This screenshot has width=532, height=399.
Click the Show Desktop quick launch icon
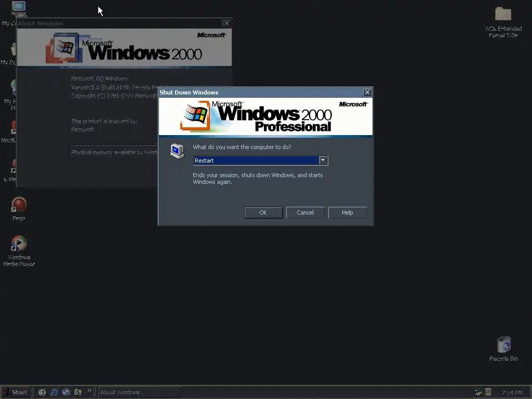click(42, 392)
